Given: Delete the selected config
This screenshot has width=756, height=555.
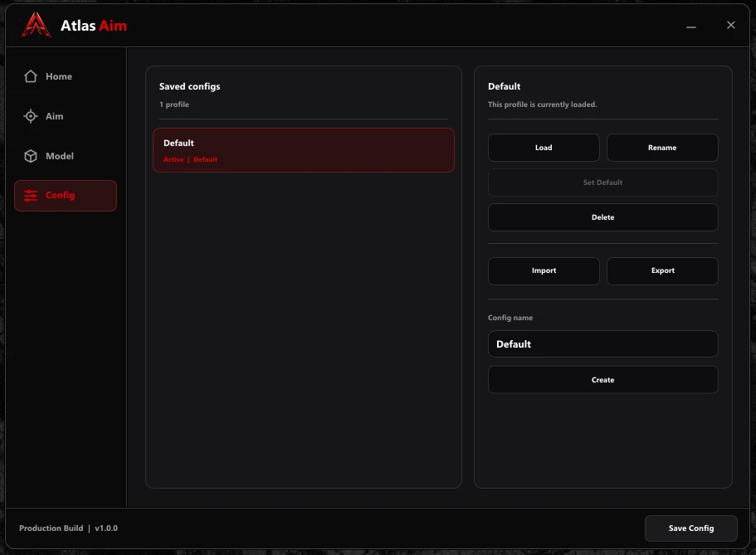Looking at the screenshot, I should click(x=602, y=217).
